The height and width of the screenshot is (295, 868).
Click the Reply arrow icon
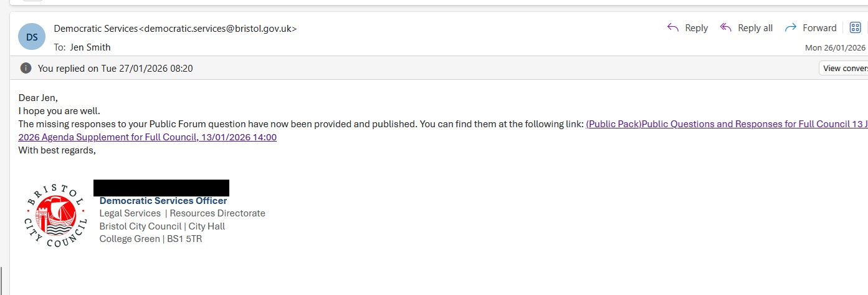pyautogui.click(x=673, y=28)
